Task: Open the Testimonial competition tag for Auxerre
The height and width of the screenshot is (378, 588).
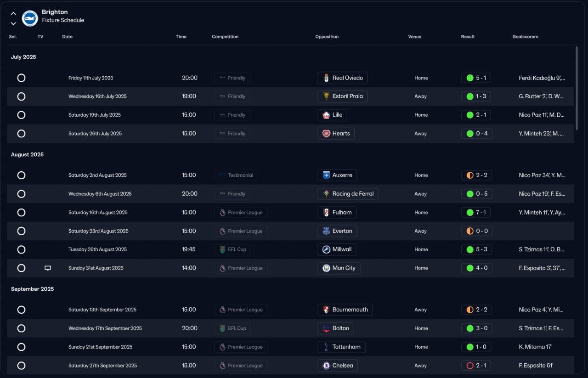Action: [x=236, y=175]
